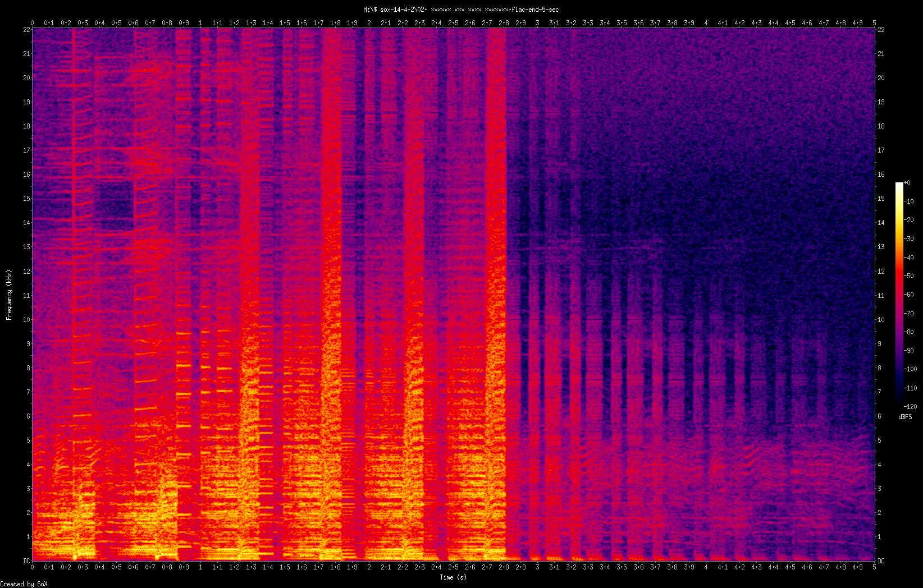Click '14' on the right frequency axis
The width and height of the screenshot is (923, 588).
click(x=881, y=223)
